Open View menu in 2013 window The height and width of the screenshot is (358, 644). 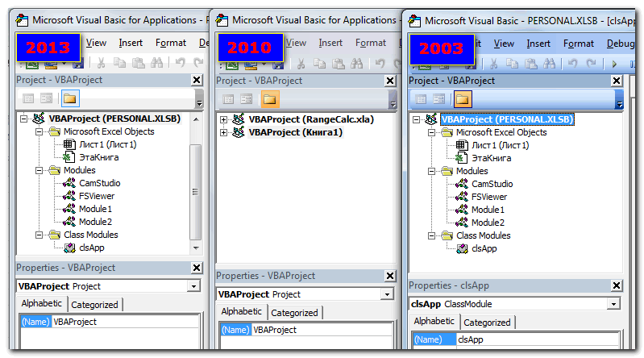[x=96, y=43]
